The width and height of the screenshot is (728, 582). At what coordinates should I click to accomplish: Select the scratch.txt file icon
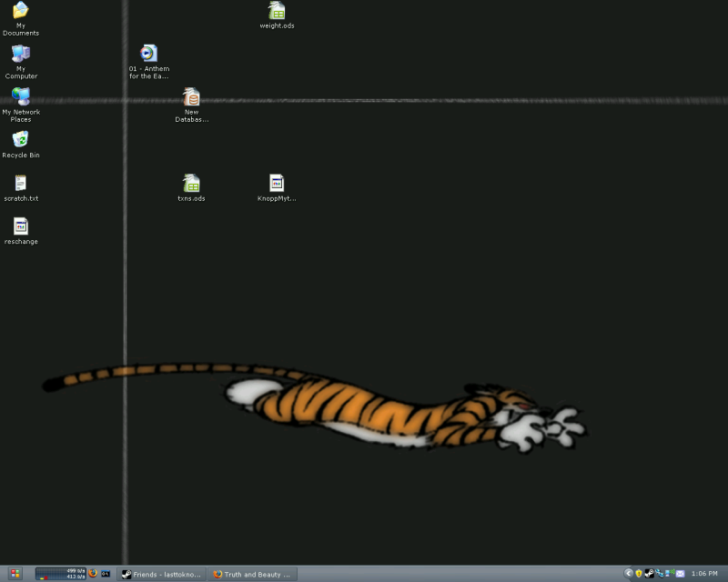click(21, 188)
